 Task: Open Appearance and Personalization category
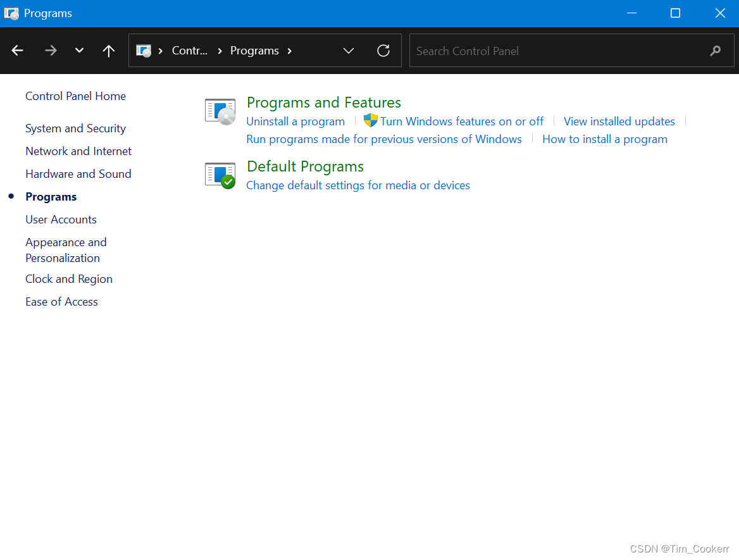click(x=66, y=251)
